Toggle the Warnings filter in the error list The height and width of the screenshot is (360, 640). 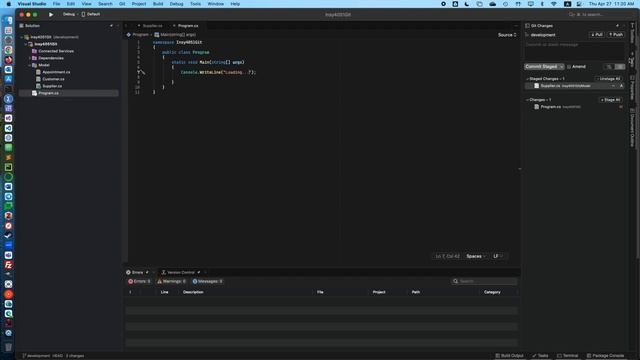point(171,281)
